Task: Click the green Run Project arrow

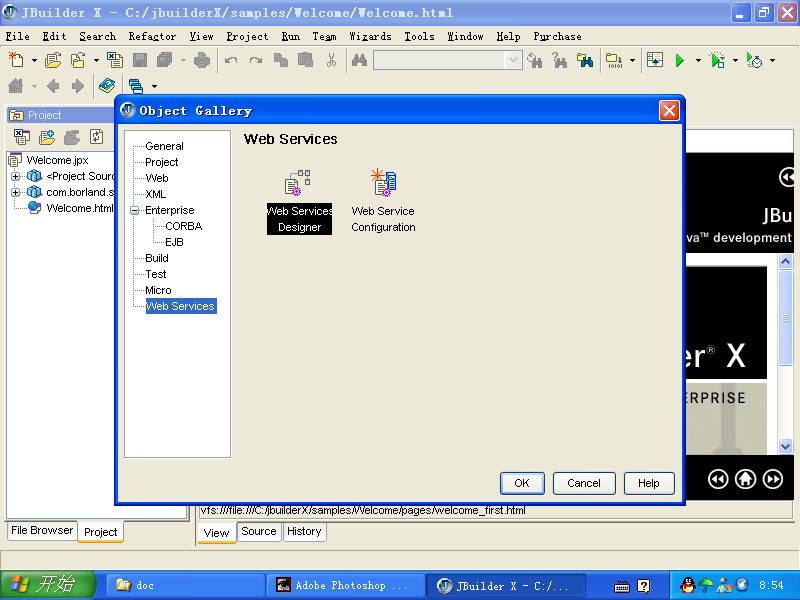Action: (x=680, y=61)
